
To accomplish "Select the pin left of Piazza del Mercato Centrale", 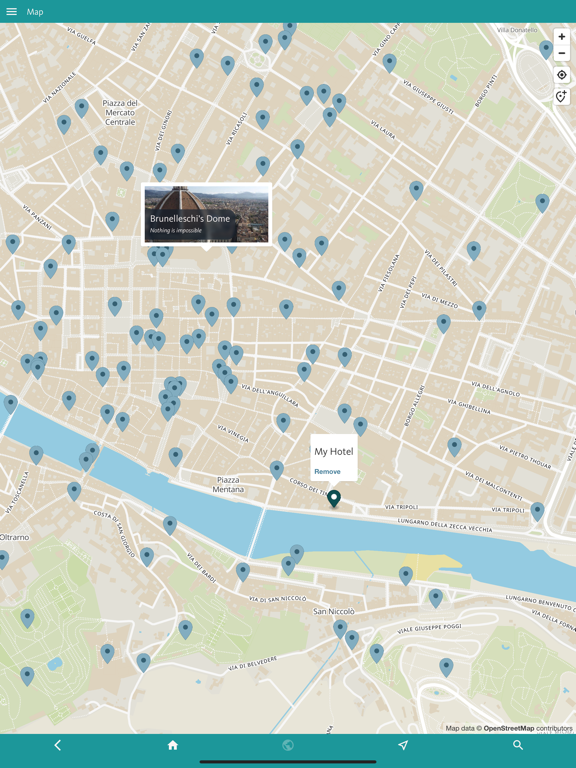I will click(82, 108).
